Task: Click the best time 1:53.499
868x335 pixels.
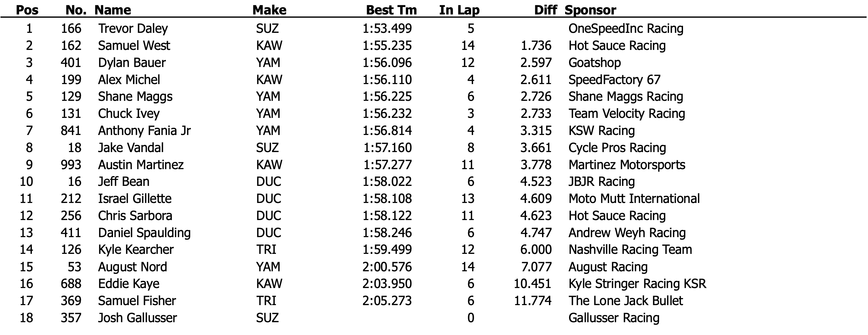Action: pos(387,29)
